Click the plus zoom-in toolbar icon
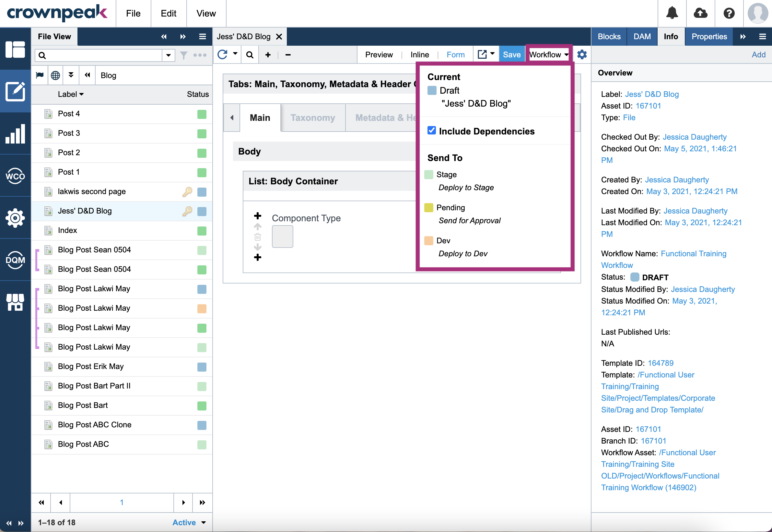This screenshot has width=772, height=532. pos(268,55)
